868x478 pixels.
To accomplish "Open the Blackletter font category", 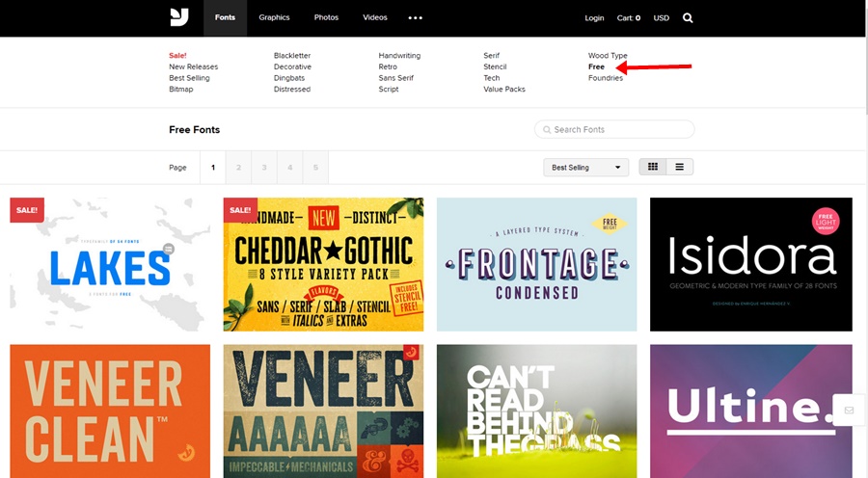I will (x=292, y=55).
